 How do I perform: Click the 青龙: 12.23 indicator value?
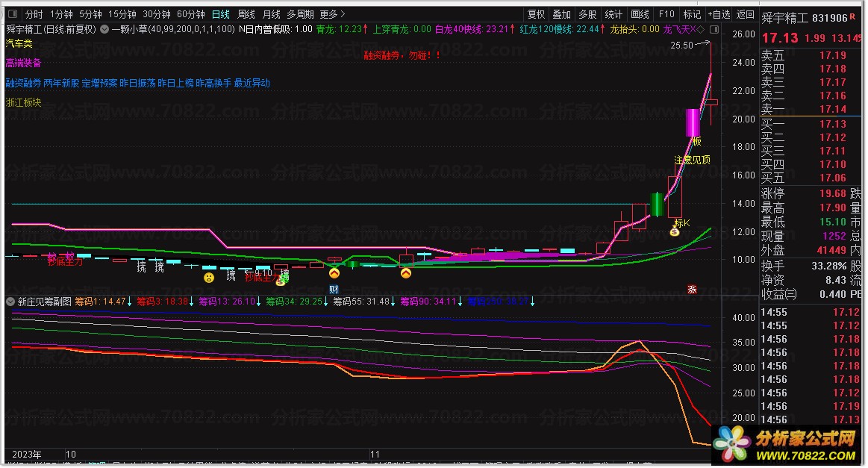tap(342, 29)
